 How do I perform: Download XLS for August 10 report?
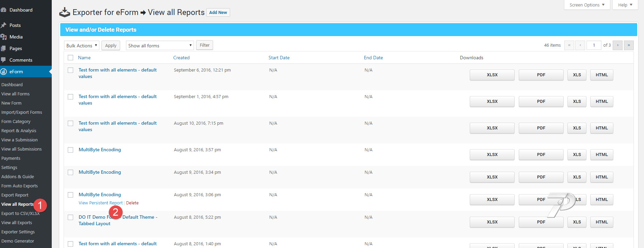577,128
